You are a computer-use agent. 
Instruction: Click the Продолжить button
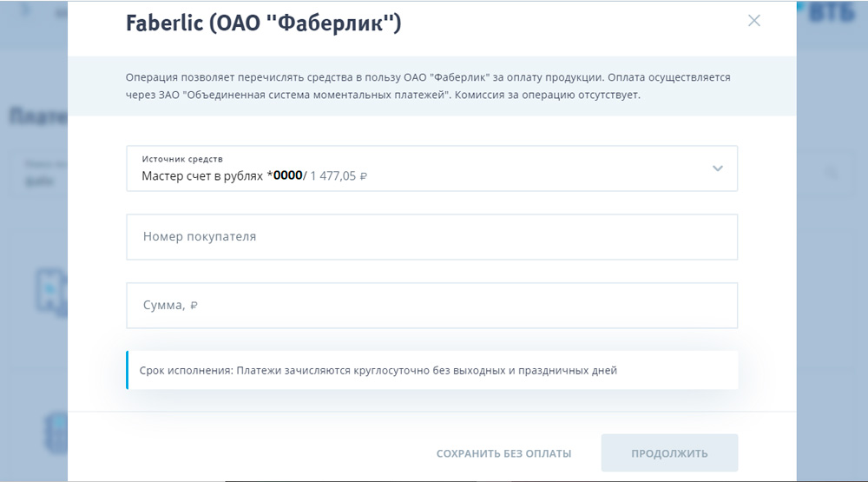coord(669,452)
